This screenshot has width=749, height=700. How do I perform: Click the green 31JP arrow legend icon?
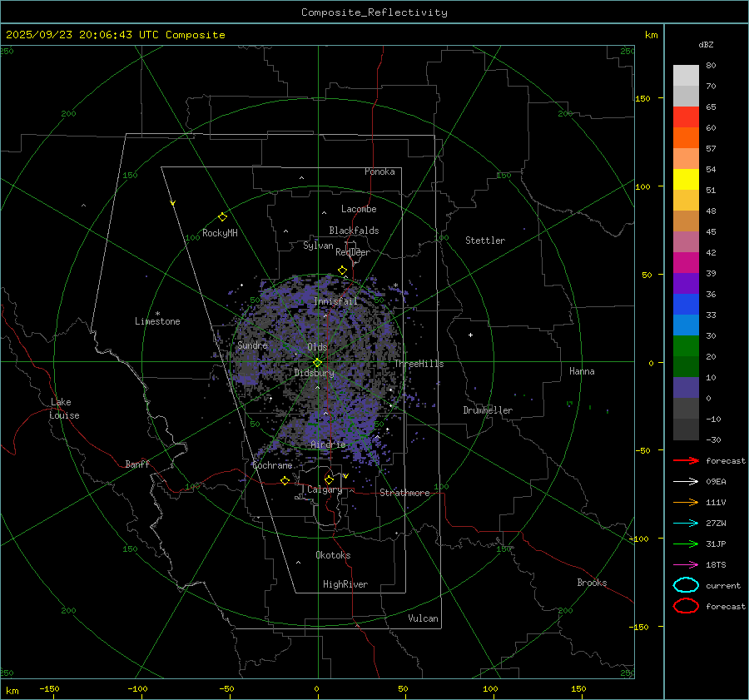coord(685,544)
